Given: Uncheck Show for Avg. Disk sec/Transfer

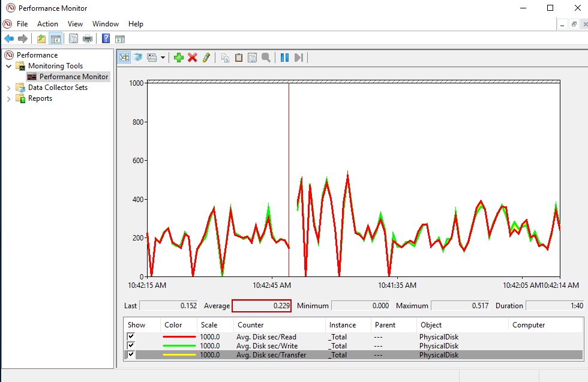Looking at the screenshot, I should pos(130,354).
